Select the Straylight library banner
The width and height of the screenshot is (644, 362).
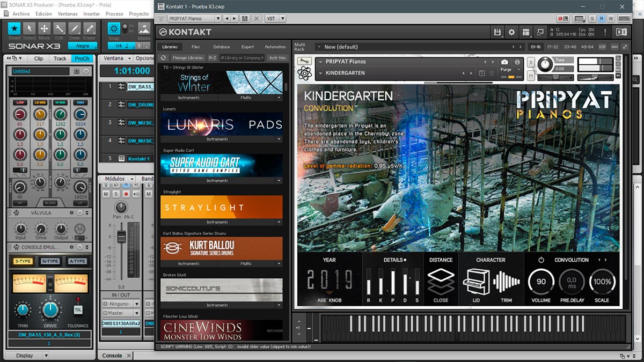[x=221, y=207]
